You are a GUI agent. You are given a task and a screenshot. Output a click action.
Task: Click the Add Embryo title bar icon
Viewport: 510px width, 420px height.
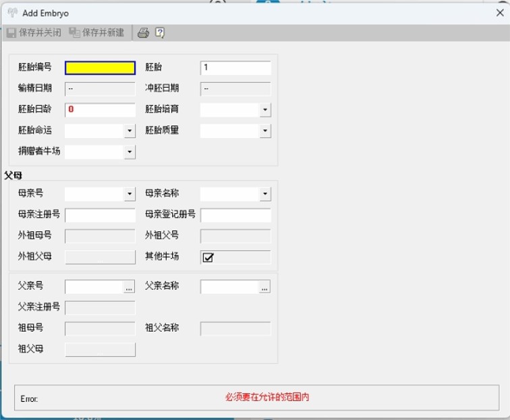point(12,13)
